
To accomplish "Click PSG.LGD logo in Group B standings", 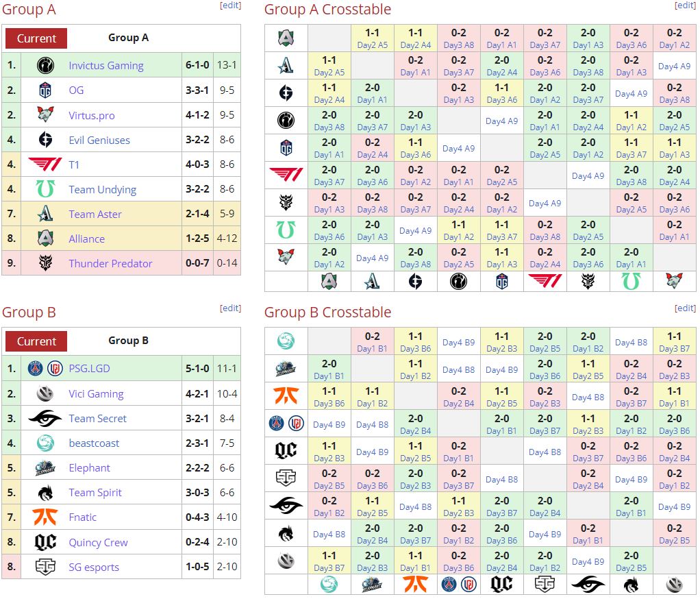I will (45, 369).
